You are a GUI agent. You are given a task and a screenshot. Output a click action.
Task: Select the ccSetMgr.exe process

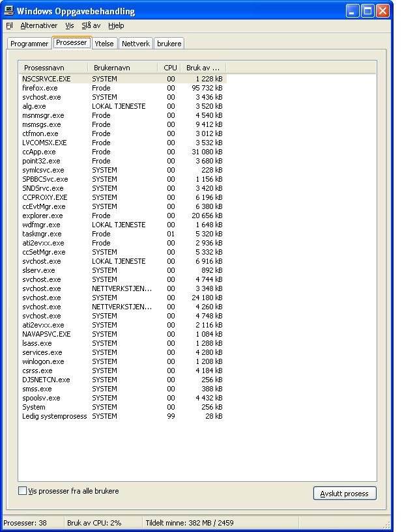(122, 252)
